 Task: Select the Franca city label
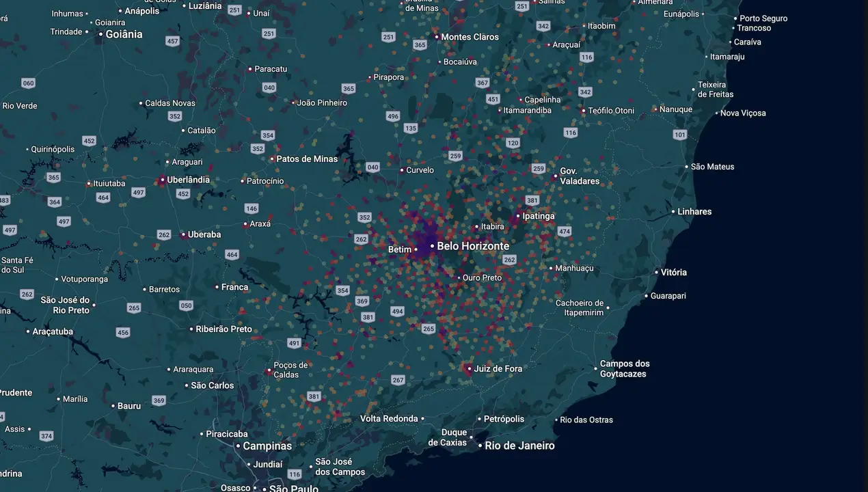point(234,288)
